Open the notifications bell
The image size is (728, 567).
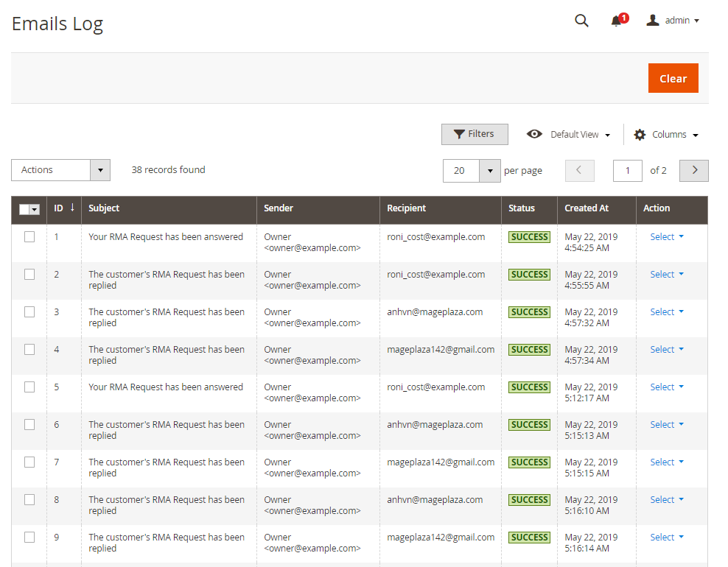[x=617, y=21]
